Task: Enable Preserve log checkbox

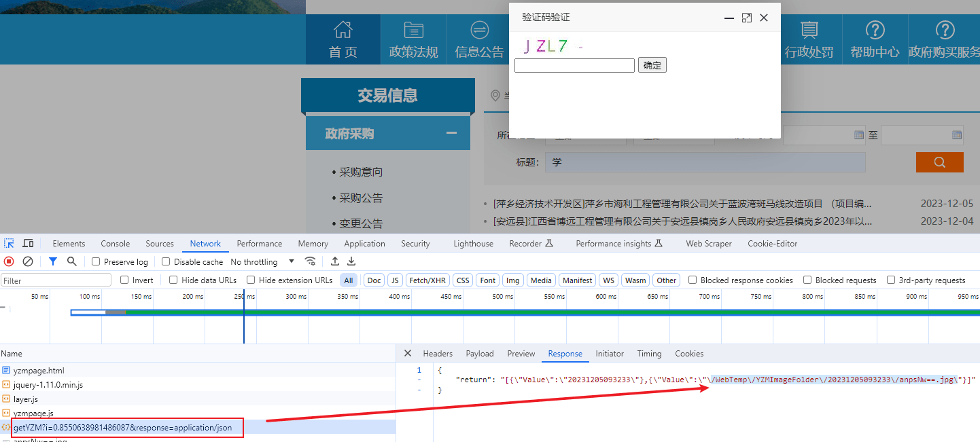Action: pyautogui.click(x=96, y=262)
